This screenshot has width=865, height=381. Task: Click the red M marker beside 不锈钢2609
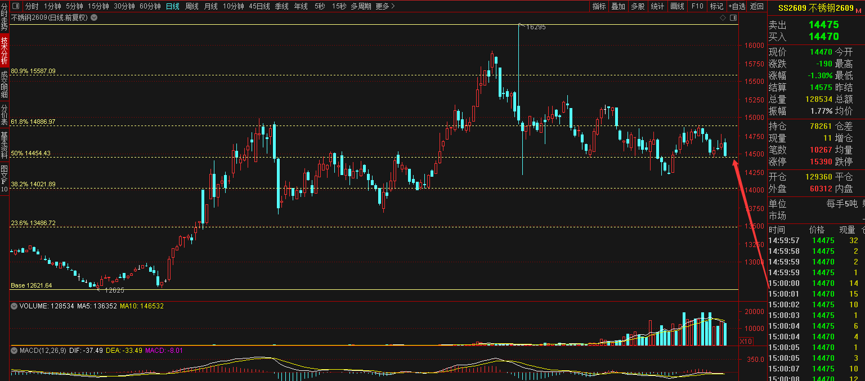point(858,10)
